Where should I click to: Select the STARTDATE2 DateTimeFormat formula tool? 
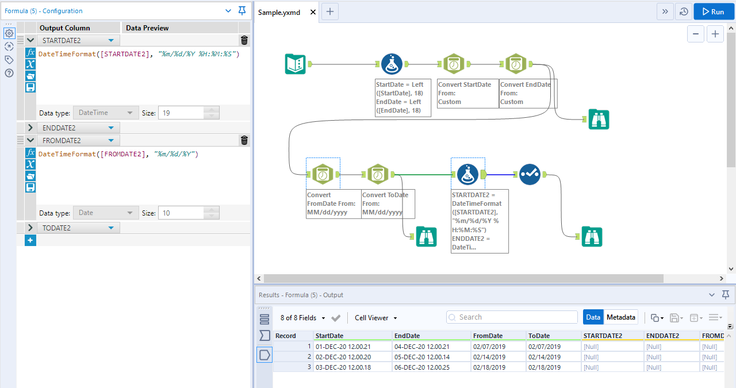tap(468, 174)
